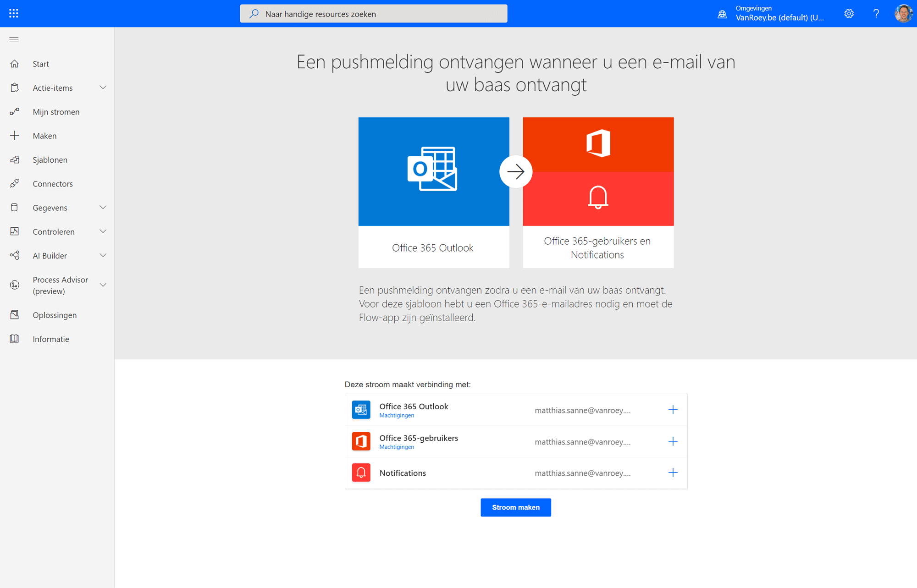This screenshot has height=588, width=917.
Task: Expand the AI Builder chevron
Action: (x=103, y=255)
